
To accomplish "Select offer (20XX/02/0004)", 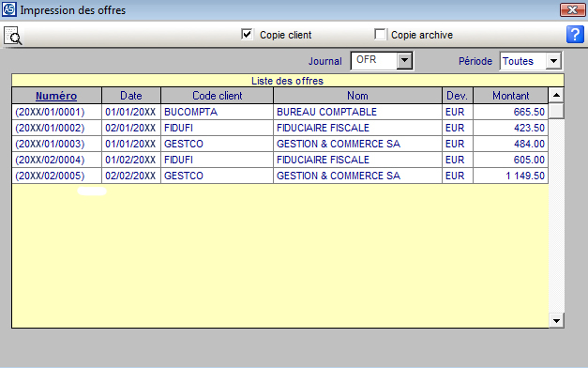I will click(50, 160).
